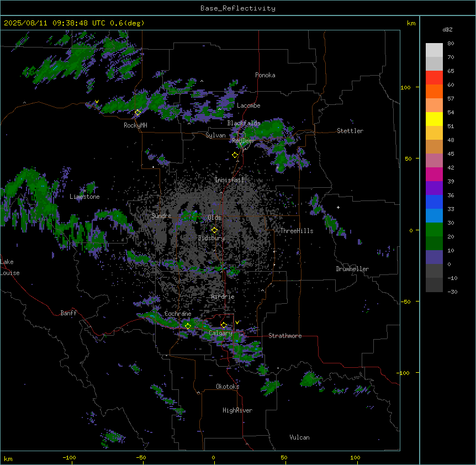Click the yellow diamond marker south of RedDeer
Screen dimensions: 476x465
coord(235,155)
